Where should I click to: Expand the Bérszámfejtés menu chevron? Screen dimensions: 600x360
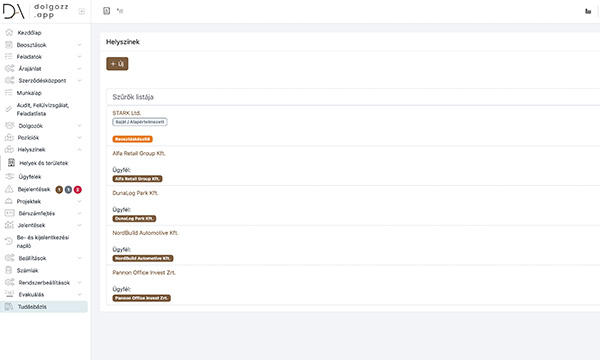[x=79, y=213]
